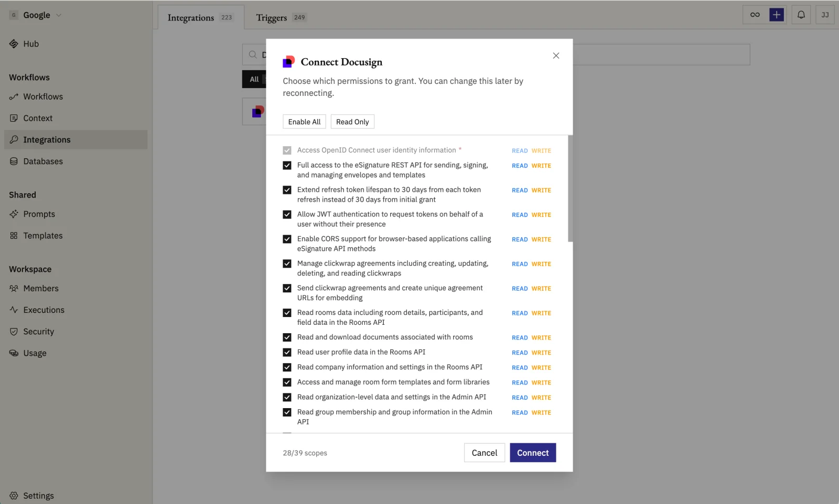Click the 249 triggers count badge

point(299,17)
